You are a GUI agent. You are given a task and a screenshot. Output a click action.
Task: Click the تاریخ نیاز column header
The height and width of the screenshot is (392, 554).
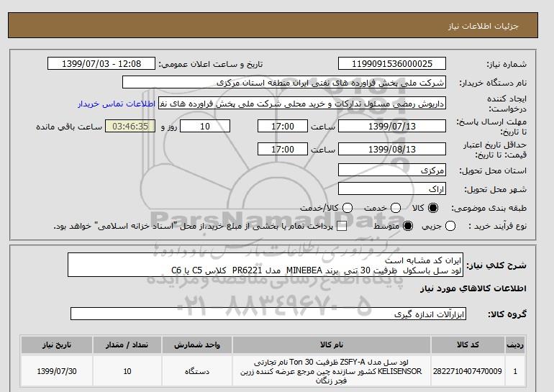pos(57,345)
